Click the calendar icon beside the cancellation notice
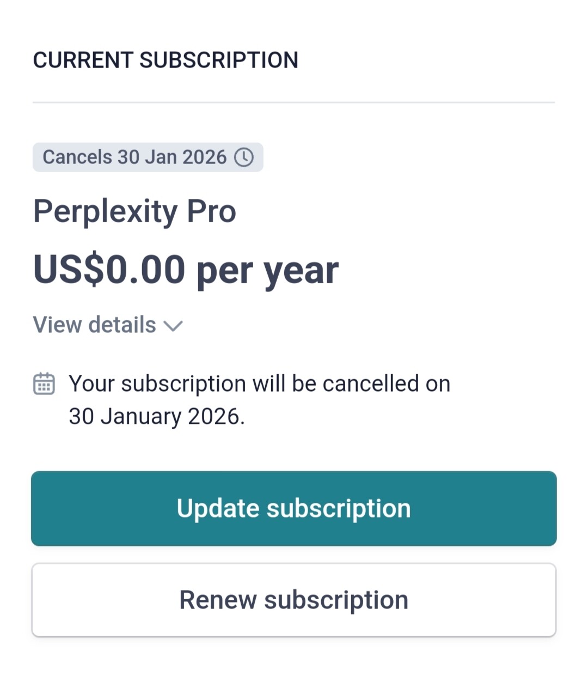 [44, 384]
